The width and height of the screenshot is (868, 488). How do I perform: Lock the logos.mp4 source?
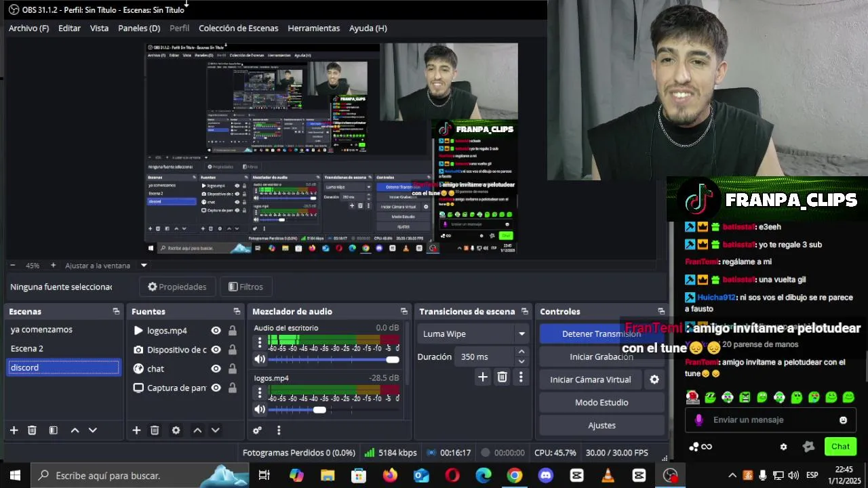(x=232, y=331)
